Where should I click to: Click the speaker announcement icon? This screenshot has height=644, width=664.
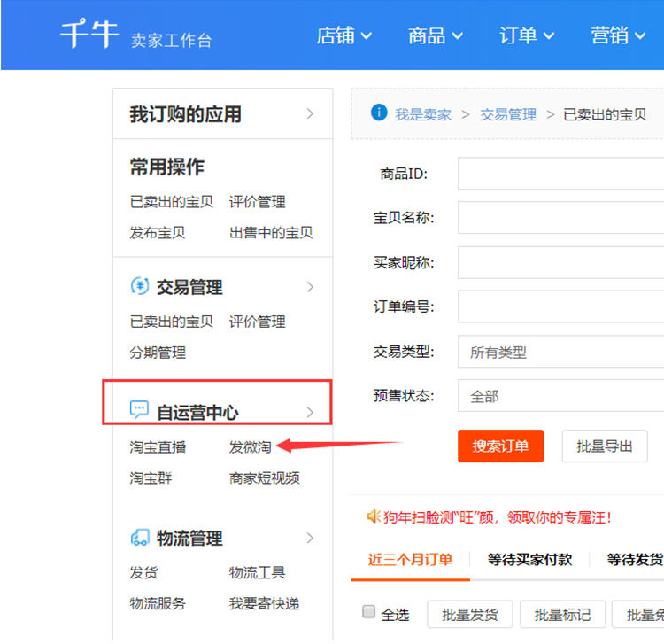[x=373, y=516]
